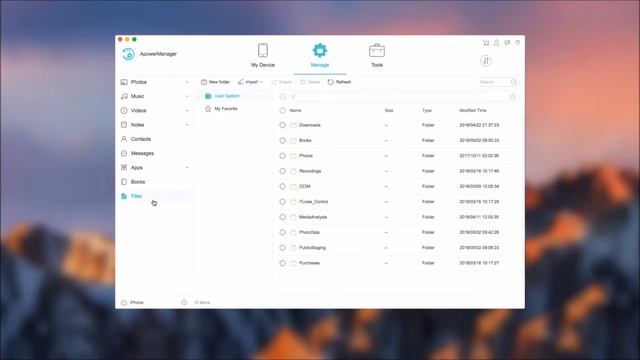
Task: Click the back arrow beside path
Action: click(x=282, y=97)
